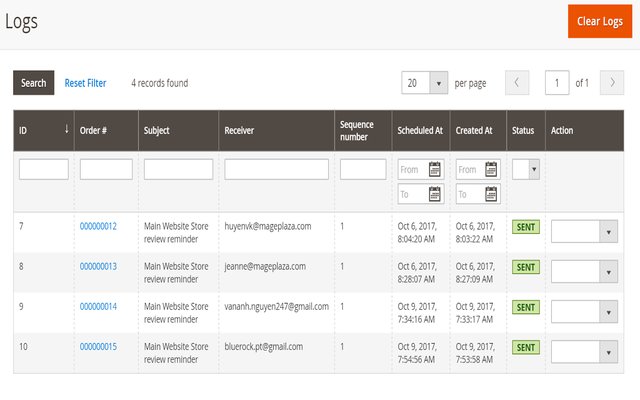Open order 000000014 link
Viewport: 640px width, 400px height.
tap(98, 307)
